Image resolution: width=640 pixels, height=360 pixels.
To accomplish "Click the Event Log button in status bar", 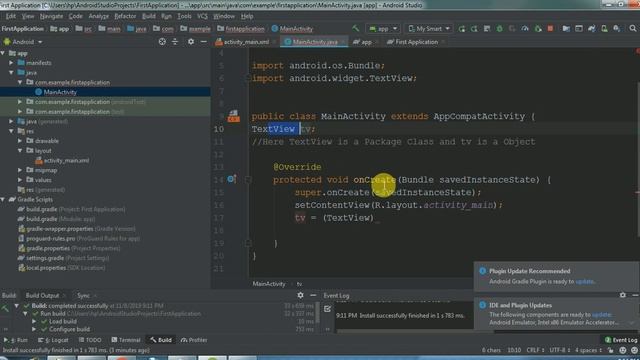I will coord(621,340).
